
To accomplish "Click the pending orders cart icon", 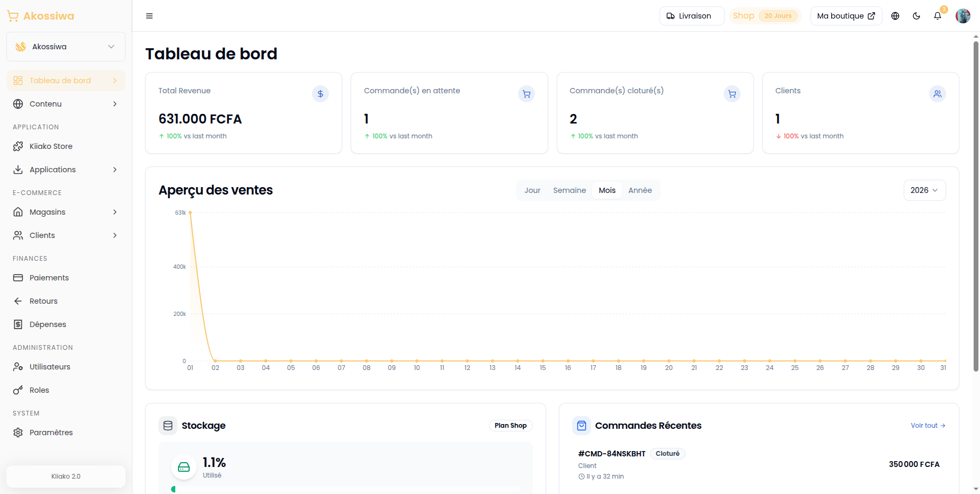I will coord(527,94).
